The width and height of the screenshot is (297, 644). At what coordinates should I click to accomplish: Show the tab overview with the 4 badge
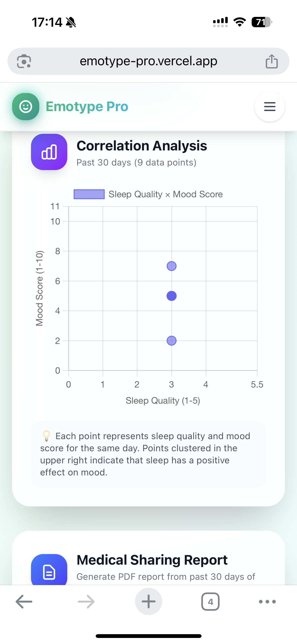click(x=211, y=601)
